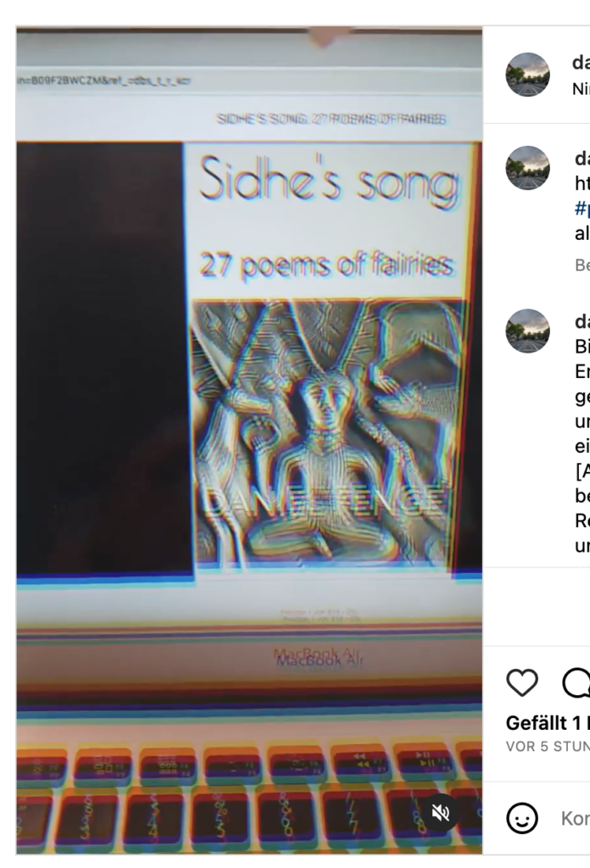Click the '27 poems of fairies' title in video
The height and width of the screenshot is (868, 590).
pyautogui.click(x=326, y=264)
